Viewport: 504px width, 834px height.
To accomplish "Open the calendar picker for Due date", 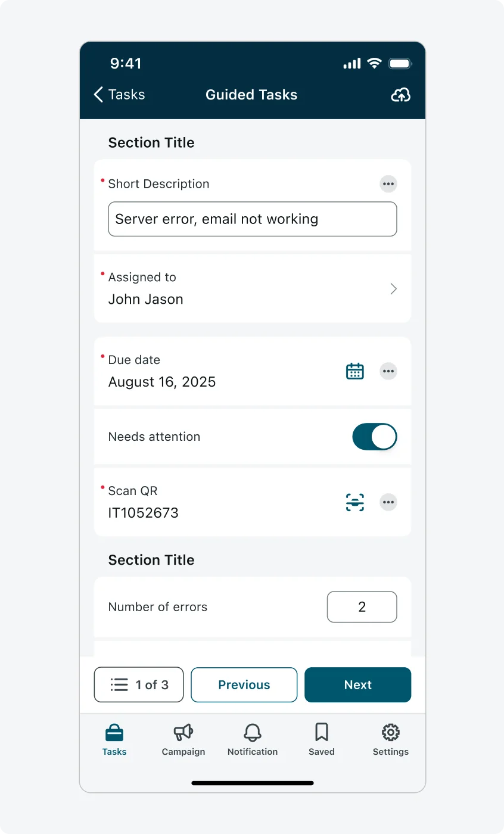I will tap(355, 371).
